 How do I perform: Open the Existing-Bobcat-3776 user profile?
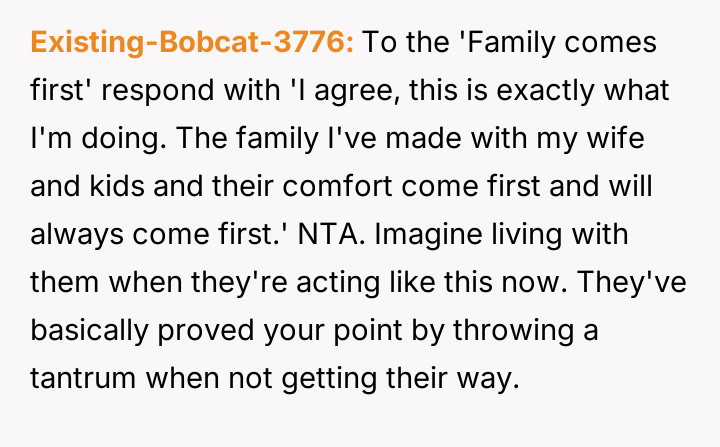192,44
